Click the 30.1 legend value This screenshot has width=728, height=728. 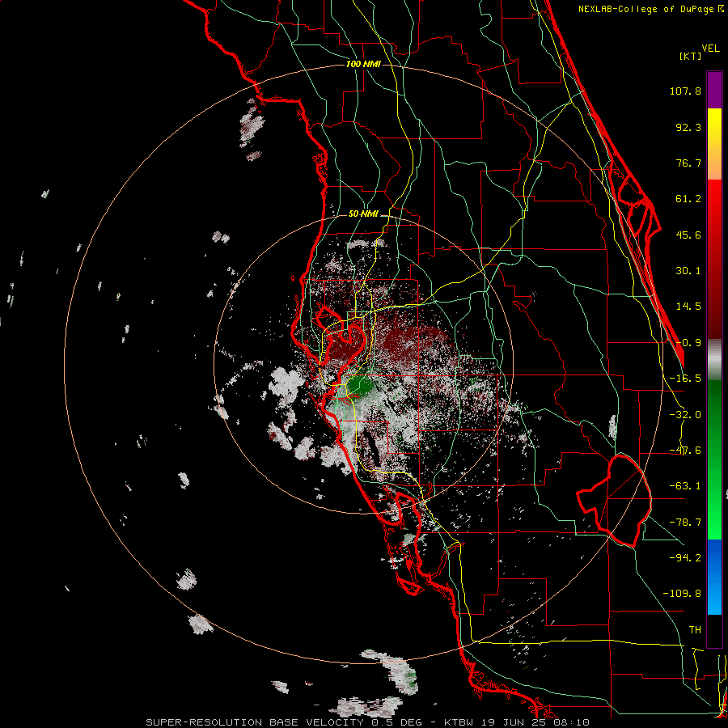click(688, 271)
